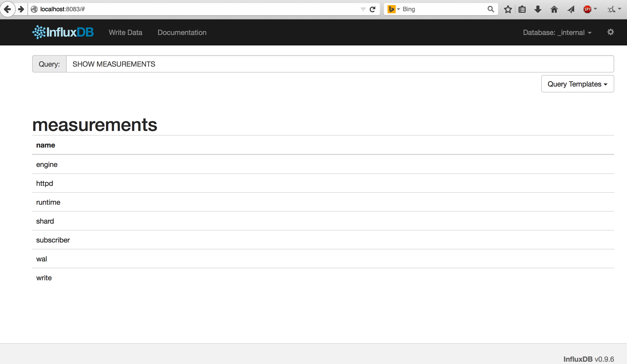This screenshot has height=364, width=627.
Task: Open the Query Templates dropdown
Action: [x=577, y=84]
